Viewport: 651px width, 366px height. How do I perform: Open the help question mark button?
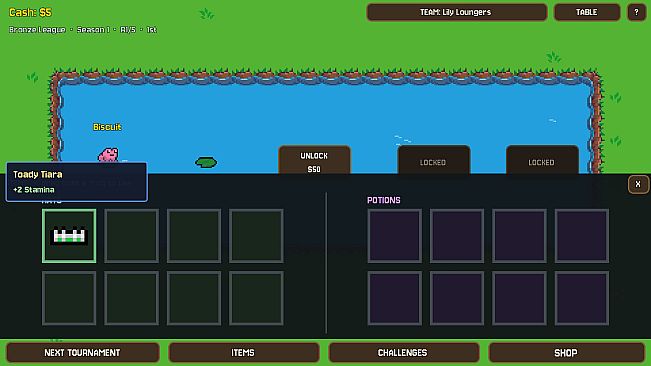[636, 12]
